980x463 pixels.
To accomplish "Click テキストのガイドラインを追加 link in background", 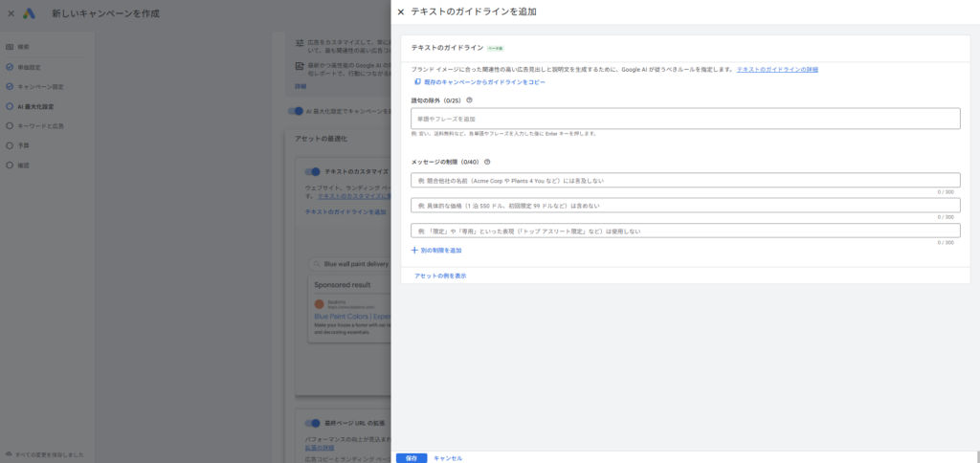I will [345, 211].
